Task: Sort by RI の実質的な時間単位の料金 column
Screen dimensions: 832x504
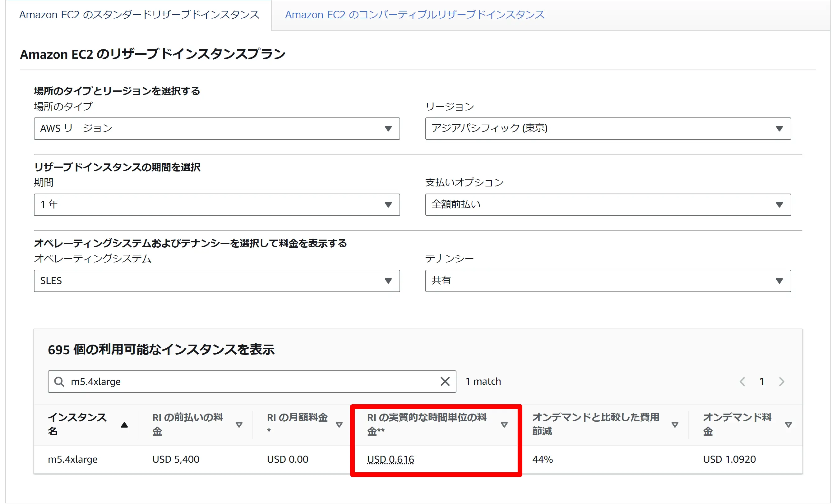Action: point(504,425)
